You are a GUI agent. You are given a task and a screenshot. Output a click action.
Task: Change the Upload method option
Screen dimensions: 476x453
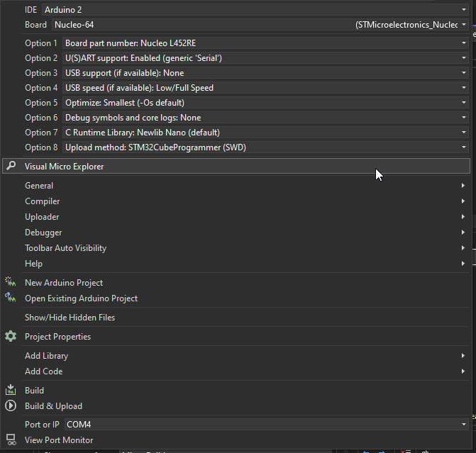[265, 147]
